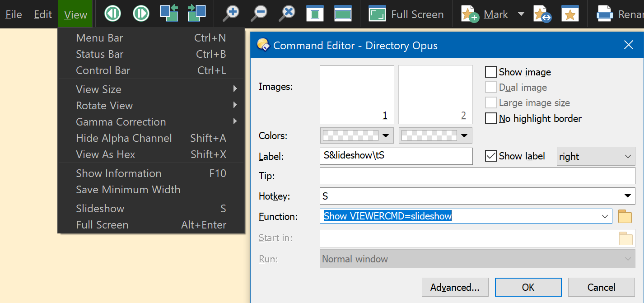Viewport: 644px width, 303px height.
Task: Open the second Colors swatch dropdown
Action: (435, 135)
